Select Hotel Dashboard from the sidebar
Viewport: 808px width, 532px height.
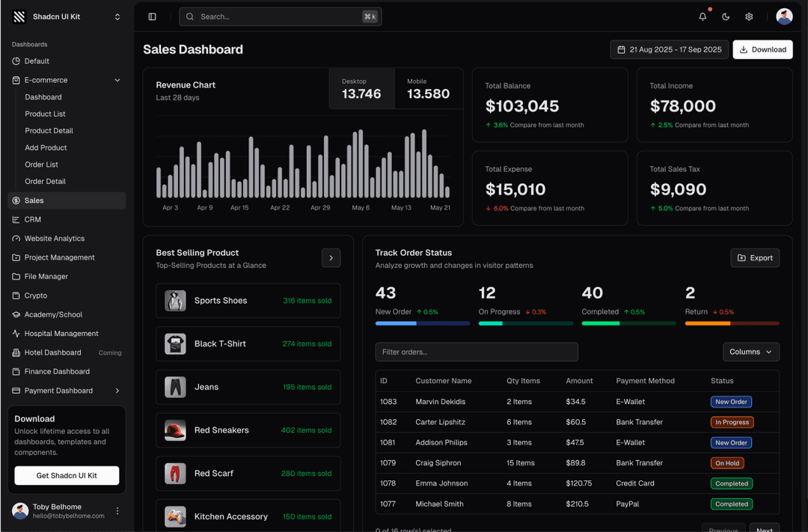52,352
